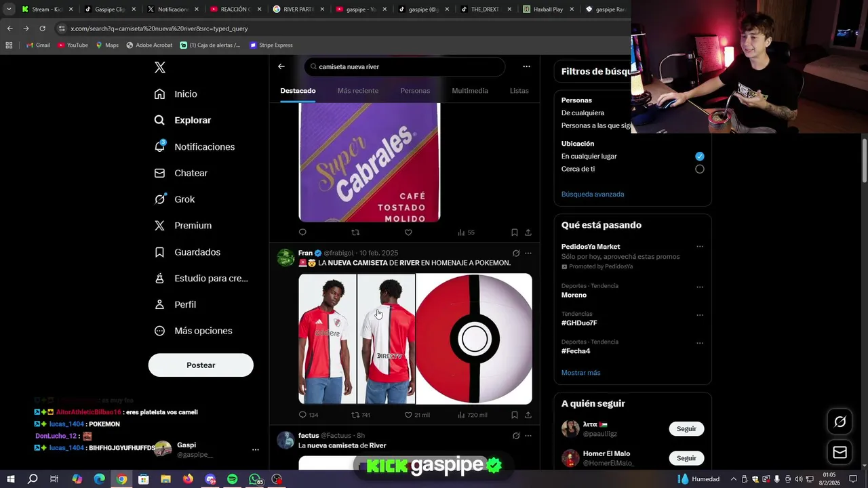Follow Homer El Malo account
The height and width of the screenshot is (488, 868).
tap(686, 458)
